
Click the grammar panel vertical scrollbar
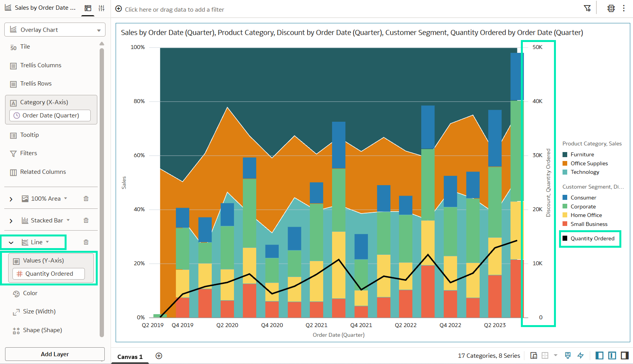[x=102, y=192]
